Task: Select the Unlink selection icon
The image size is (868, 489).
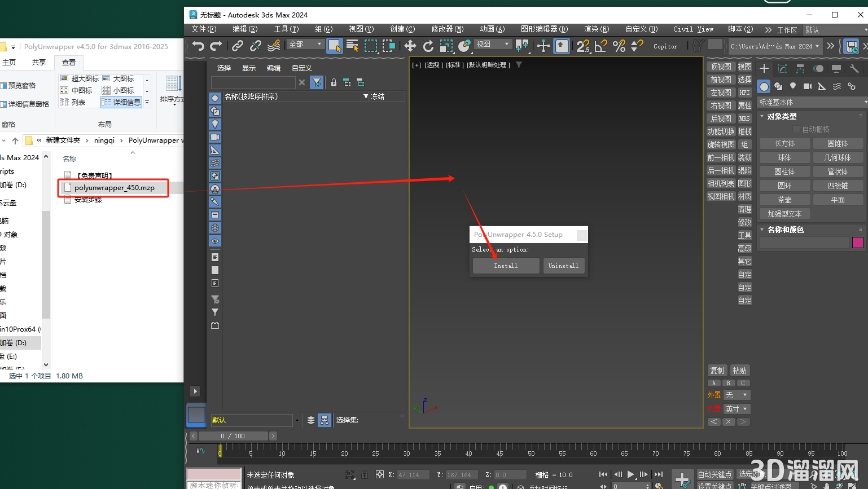Action: pyautogui.click(x=256, y=46)
